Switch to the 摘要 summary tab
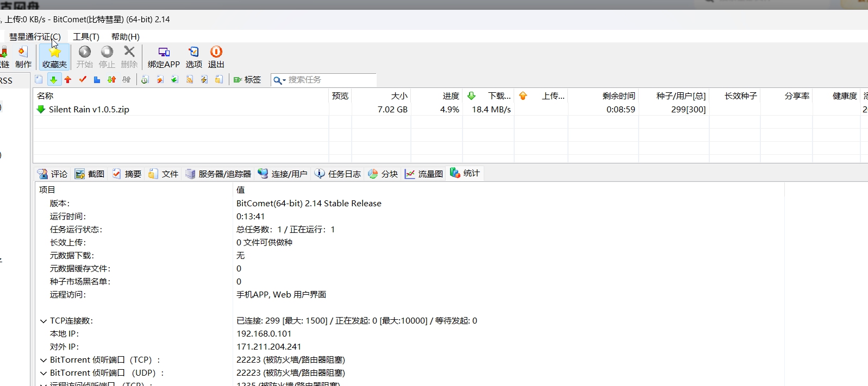 click(127, 174)
